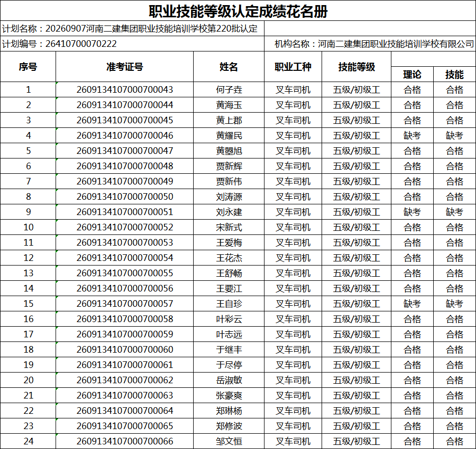Select the name cell 叶志远

[x=229, y=334]
